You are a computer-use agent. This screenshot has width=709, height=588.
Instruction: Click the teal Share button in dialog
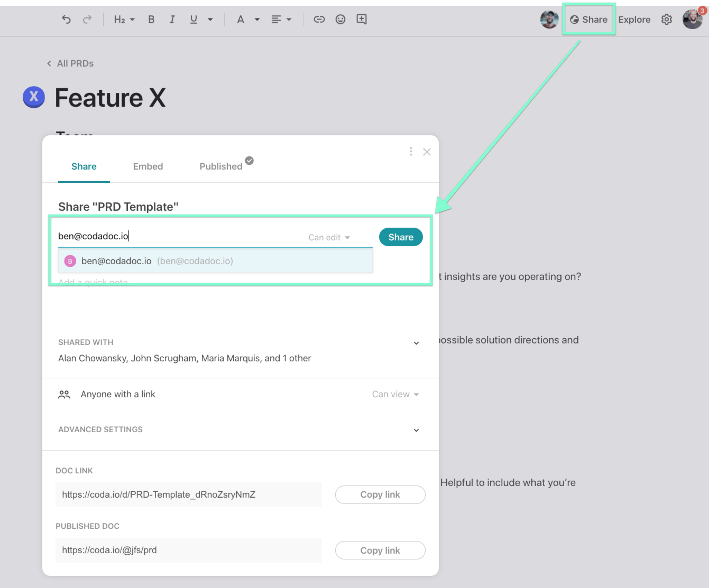401,237
